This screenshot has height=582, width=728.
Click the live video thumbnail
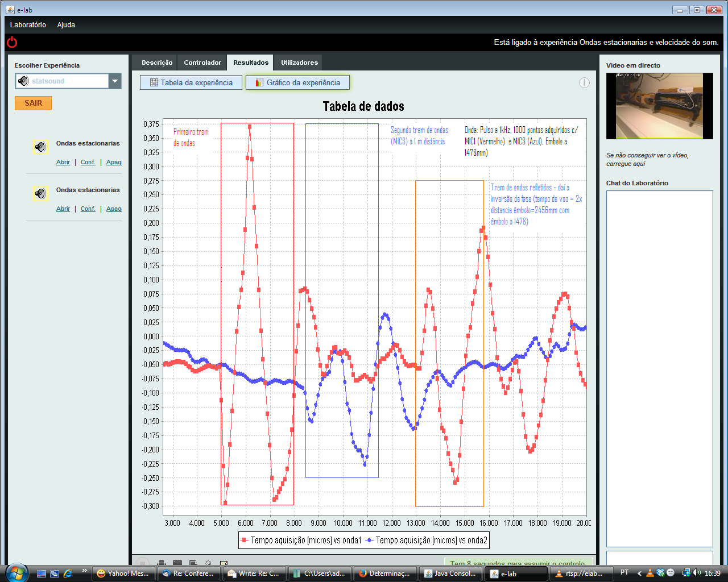click(x=659, y=106)
